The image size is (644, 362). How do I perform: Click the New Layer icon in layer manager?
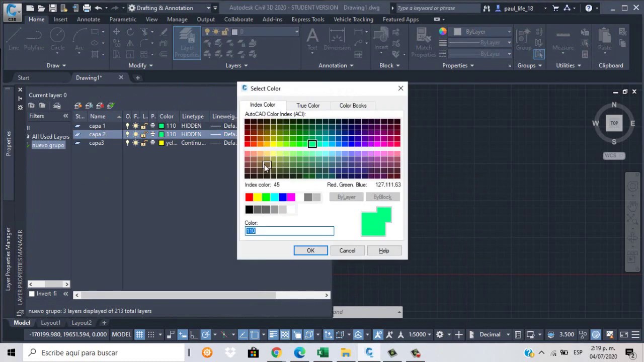coord(78,106)
